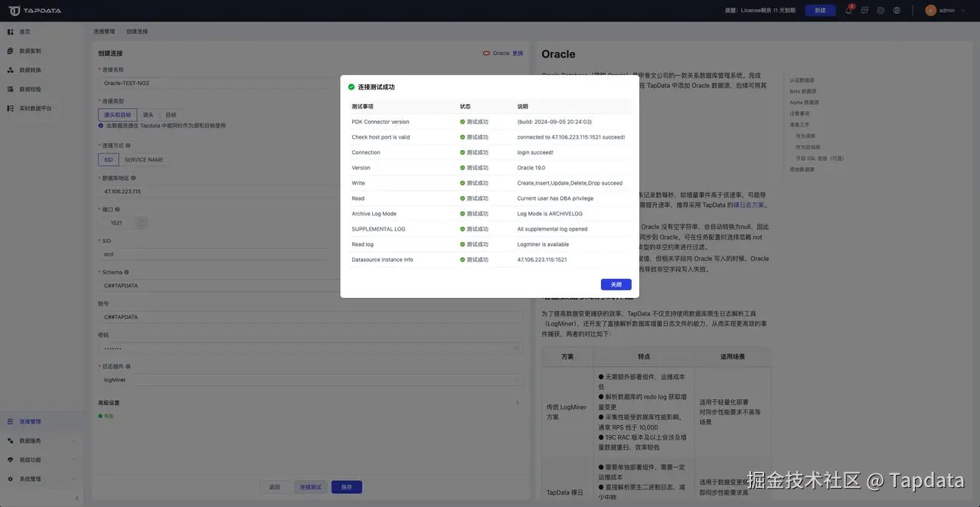The height and width of the screenshot is (507, 980).
Task: Click the 更换 link next to Oracle
Action: (x=518, y=54)
